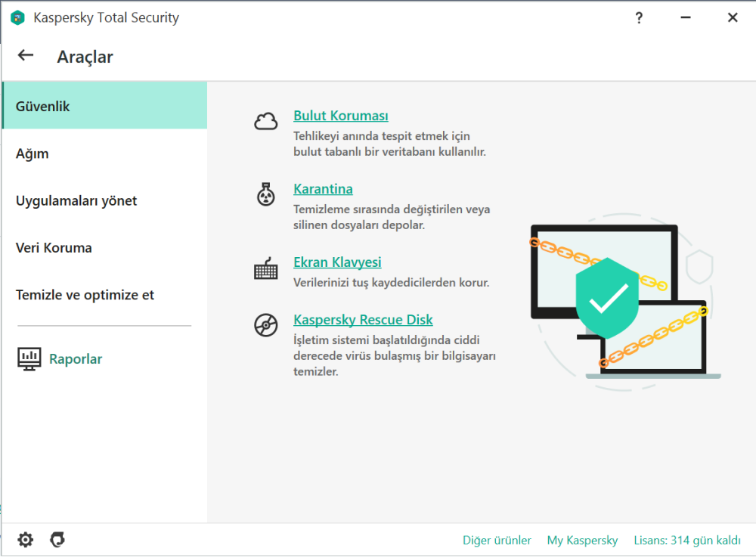Go back using the arrow icon

tap(26, 55)
